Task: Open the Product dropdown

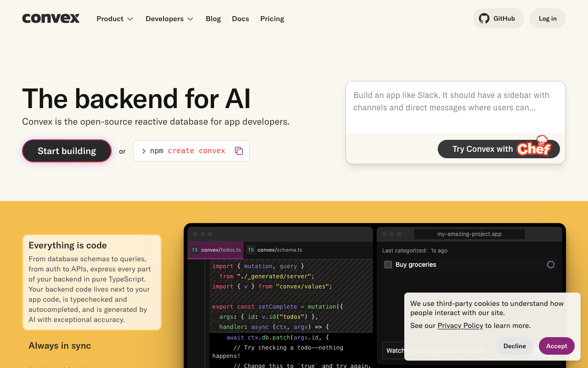Action: coord(114,18)
